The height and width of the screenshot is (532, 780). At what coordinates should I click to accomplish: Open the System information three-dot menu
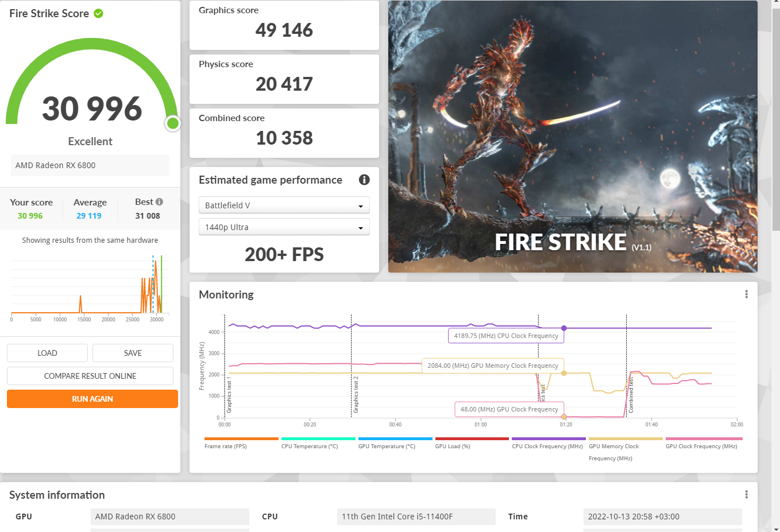pos(746,495)
